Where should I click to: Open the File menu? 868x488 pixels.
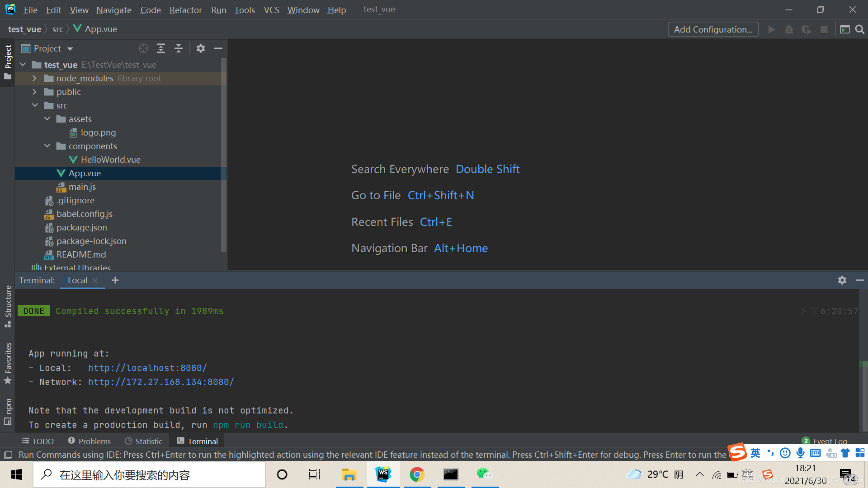pyautogui.click(x=30, y=9)
